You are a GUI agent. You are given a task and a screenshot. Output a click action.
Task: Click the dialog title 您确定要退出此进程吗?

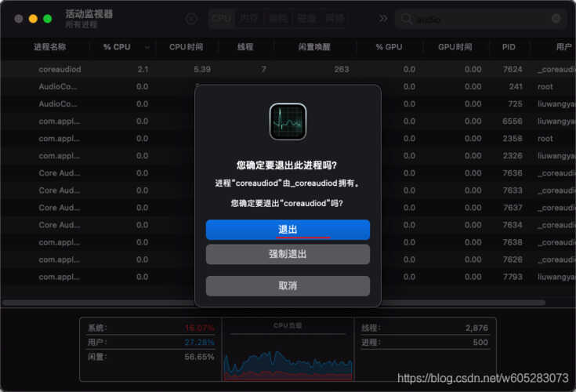pyautogui.click(x=287, y=165)
